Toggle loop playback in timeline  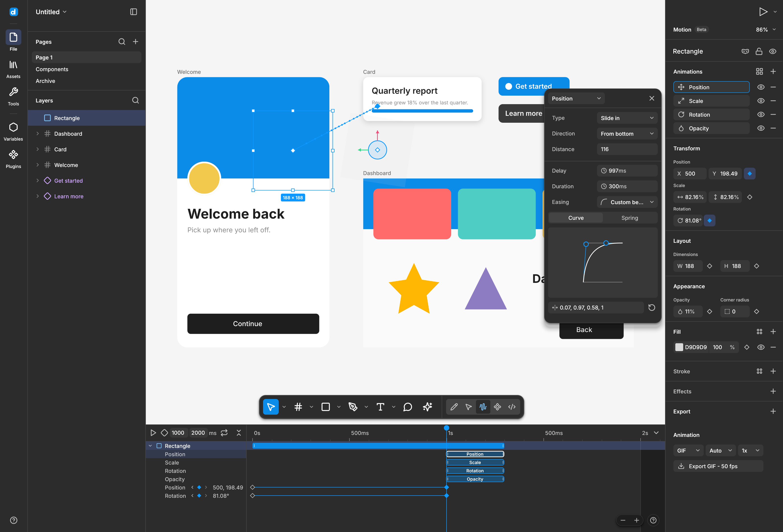tap(224, 433)
